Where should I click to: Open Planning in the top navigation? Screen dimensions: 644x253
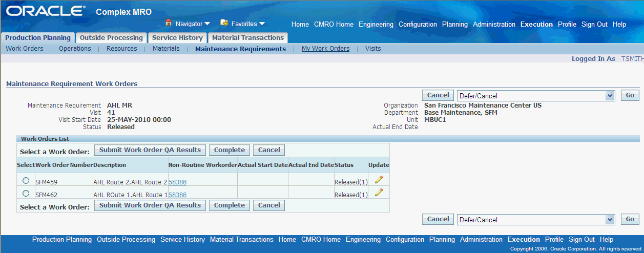[455, 24]
